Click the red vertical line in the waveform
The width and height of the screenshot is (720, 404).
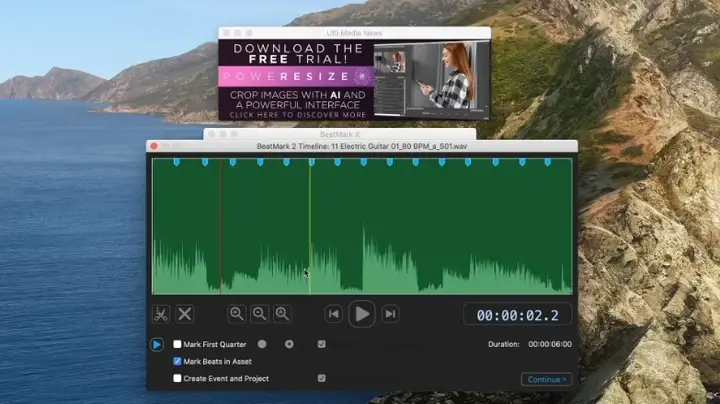pyautogui.click(x=221, y=226)
